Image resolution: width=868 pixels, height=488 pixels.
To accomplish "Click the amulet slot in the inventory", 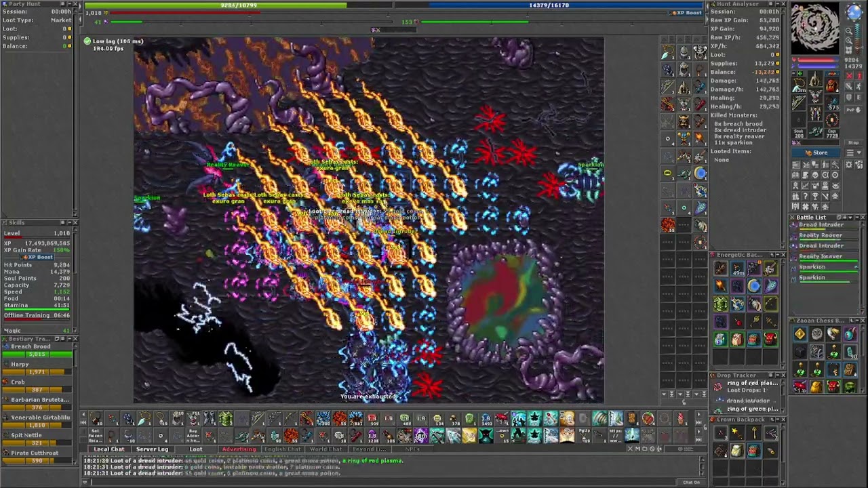I will click(x=800, y=85).
